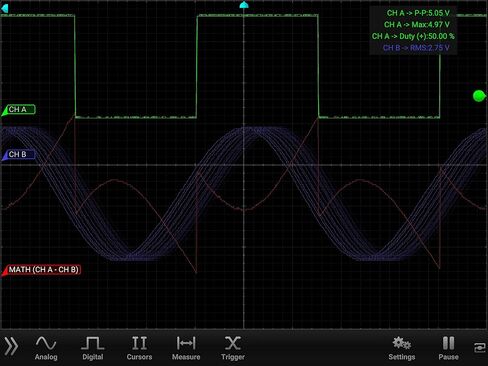Expand the toolbar with double chevron
488x366 pixels.
[11, 346]
